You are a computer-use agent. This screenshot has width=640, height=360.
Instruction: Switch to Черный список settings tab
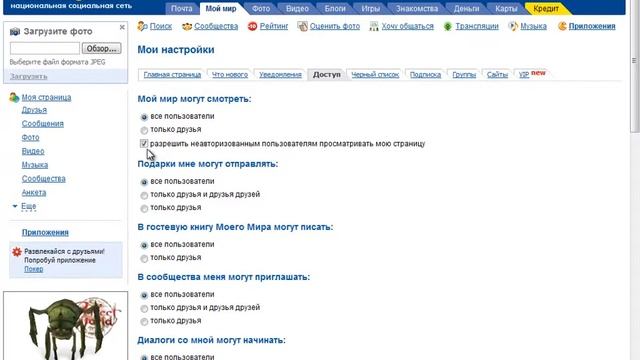pos(375,75)
